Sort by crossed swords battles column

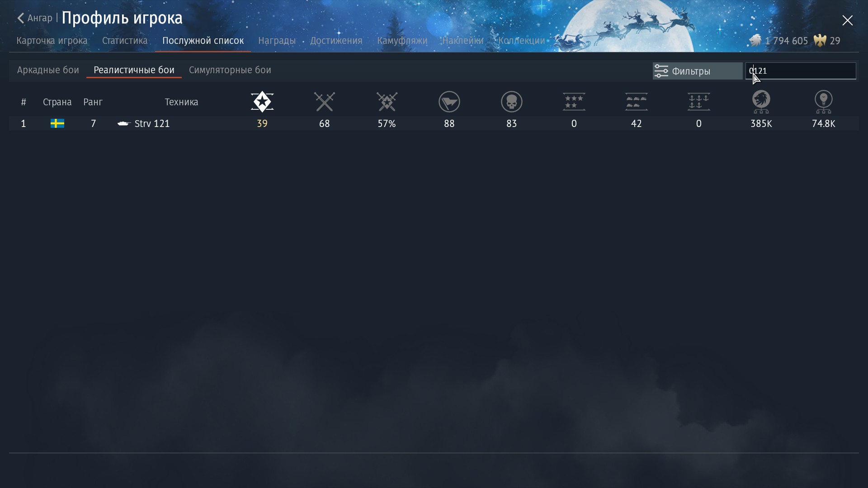325,102
